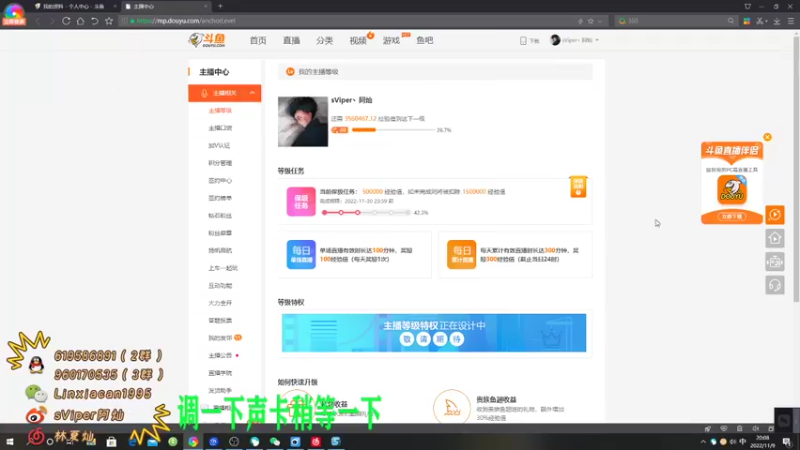Select 签约中心 in sidebar

(x=220, y=181)
